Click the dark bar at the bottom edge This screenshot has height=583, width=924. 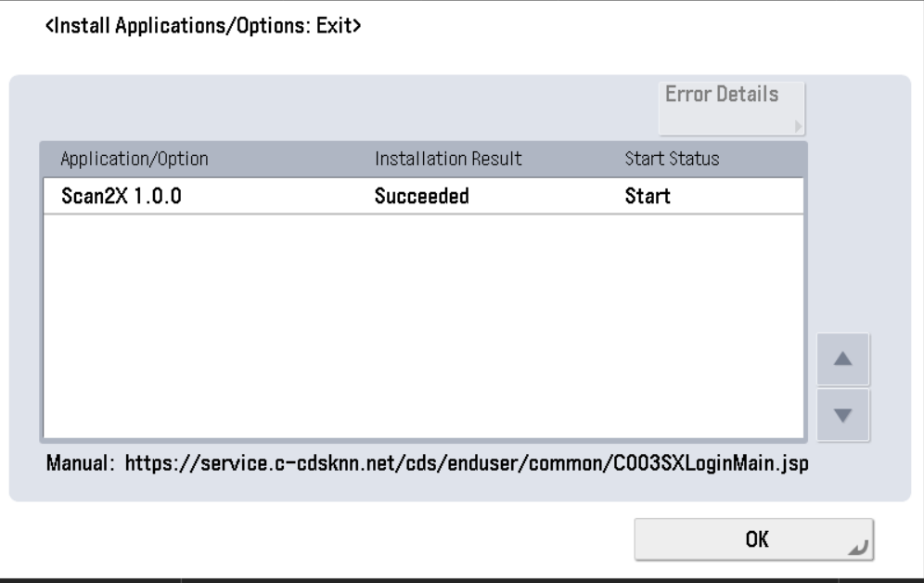[x=462, y=580]
